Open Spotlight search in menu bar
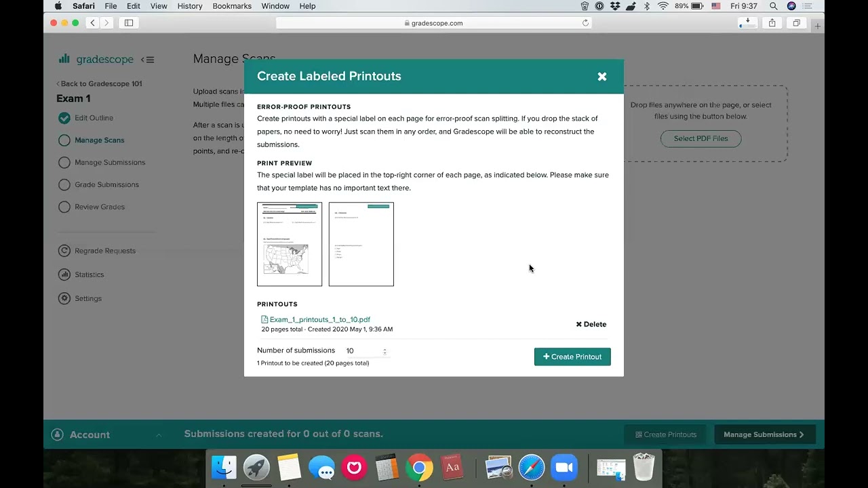868x488 pixels. click(773, 6)
